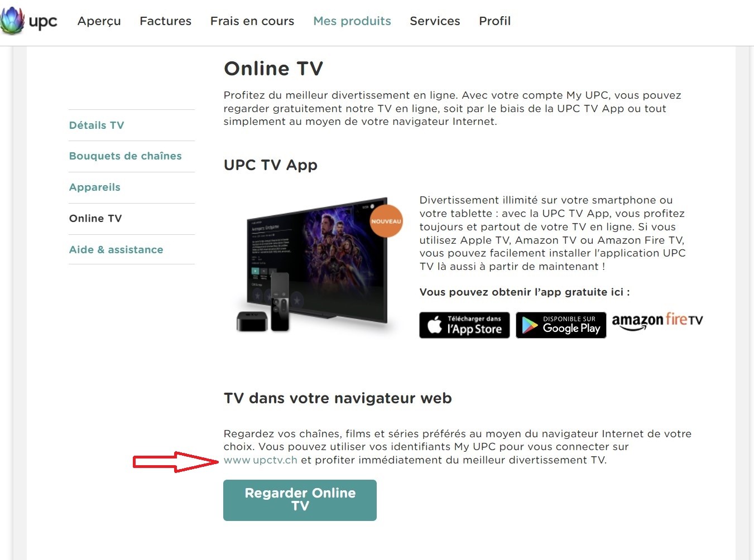Open Détails TV in the sidebar
This screenshot has width=754, height=560.
point(97,125)
